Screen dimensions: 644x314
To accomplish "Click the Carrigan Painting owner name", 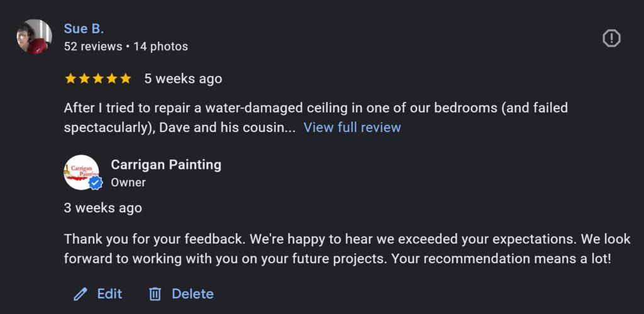I will (166, 165).
